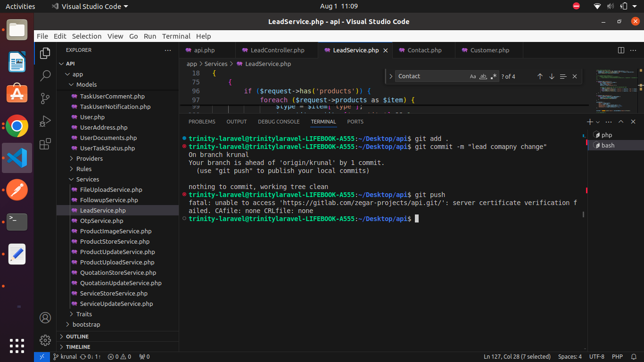
Task: Open the launch profile dropdown beside new terminal
Action: pyautogui.click(x=597, y=122)
